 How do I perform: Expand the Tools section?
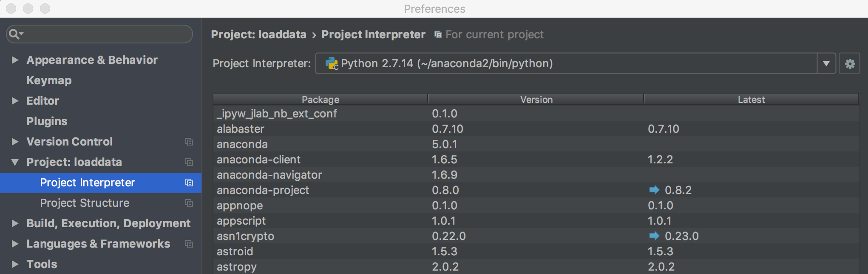[x=15, y=264]
